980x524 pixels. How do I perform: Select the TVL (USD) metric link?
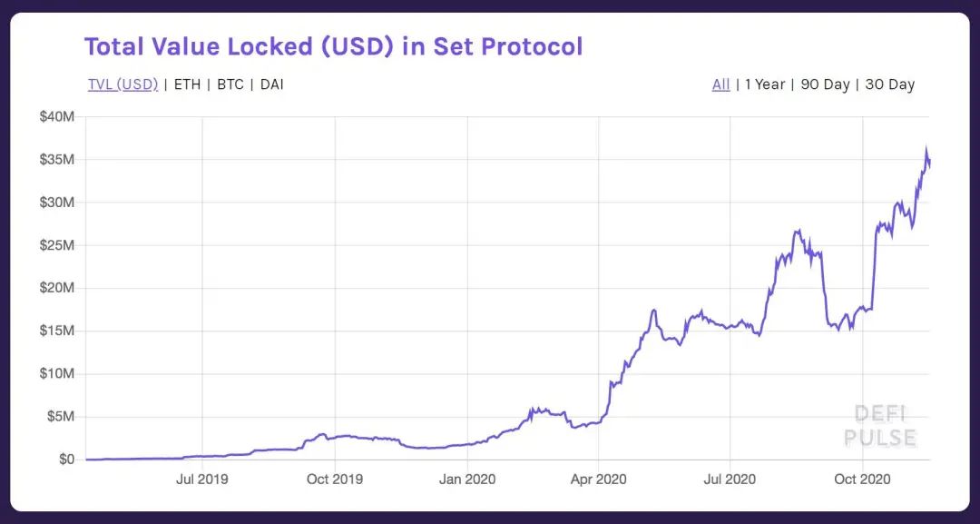point(122,84)
